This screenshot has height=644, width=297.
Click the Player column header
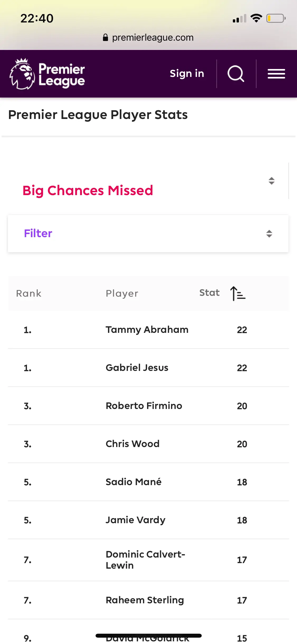point(122,293)
